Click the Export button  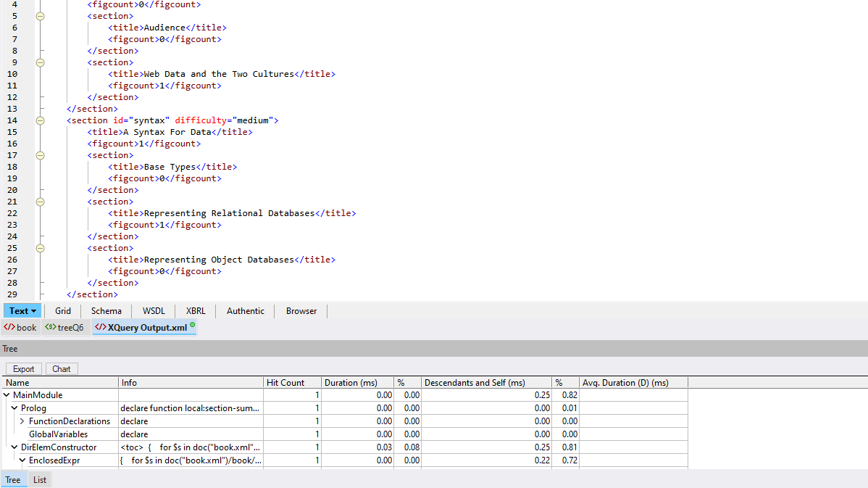click(x=24, y=369)
